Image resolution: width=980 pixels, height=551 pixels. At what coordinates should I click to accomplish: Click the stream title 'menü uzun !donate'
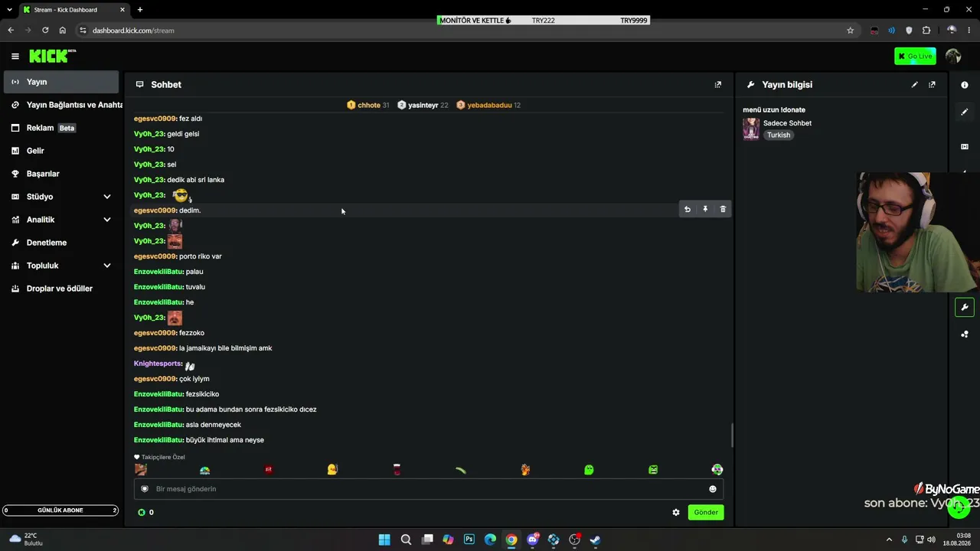[x=774, y=110]
